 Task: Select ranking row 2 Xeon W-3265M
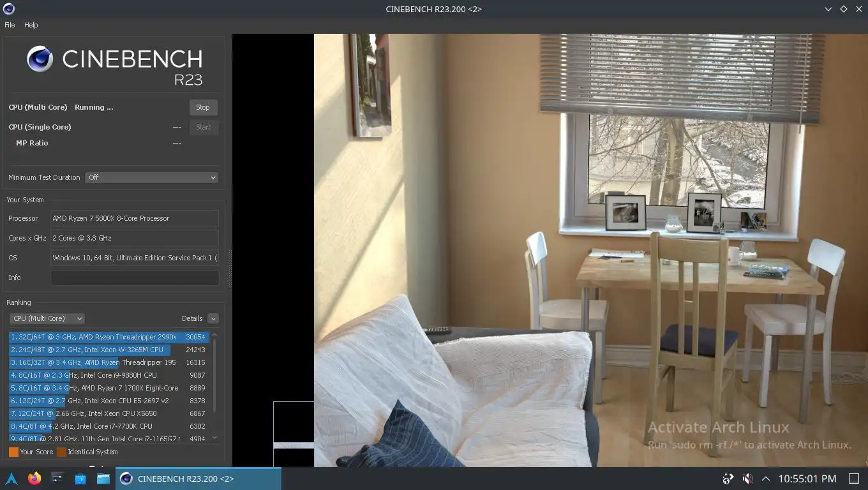click(109, 350)
